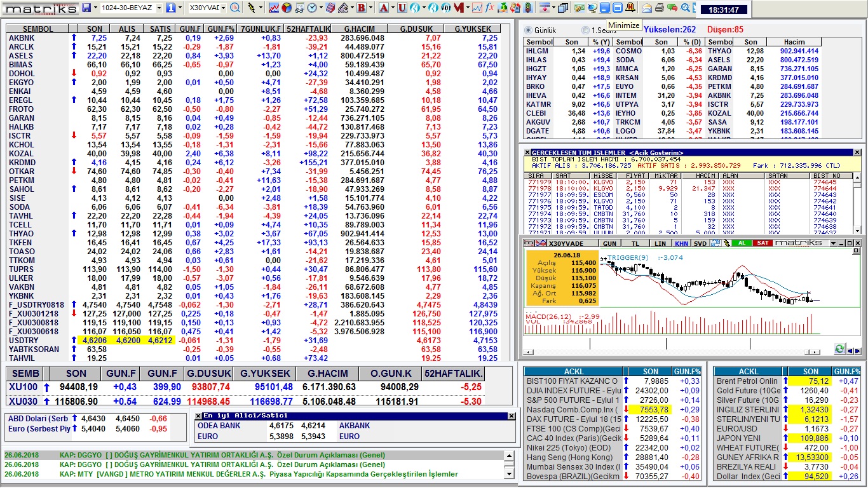Viewport: 868px width, 488px height.
Task: Open chart window menu dropdown arrow
Action: 833,243
